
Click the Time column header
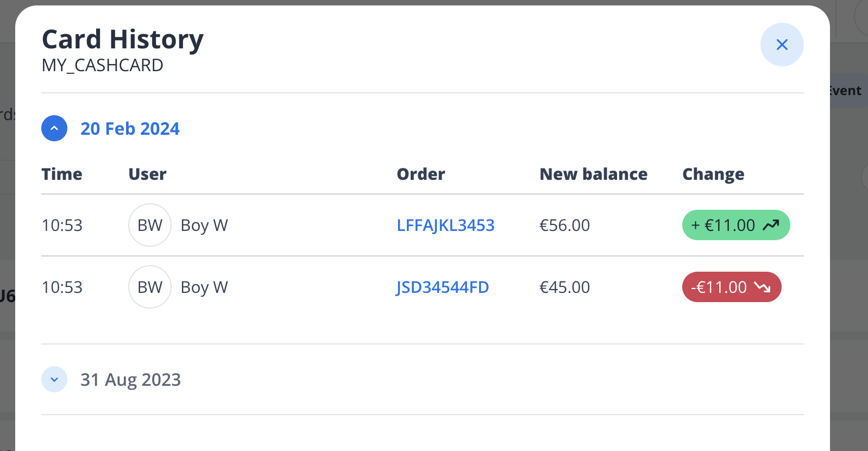tap(62, 174)
